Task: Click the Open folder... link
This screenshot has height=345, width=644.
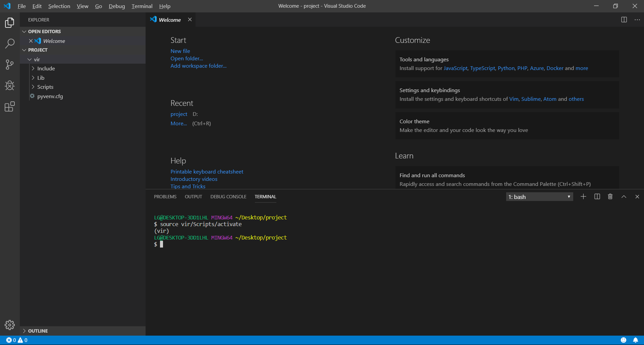Action: (x=187, y=58)
